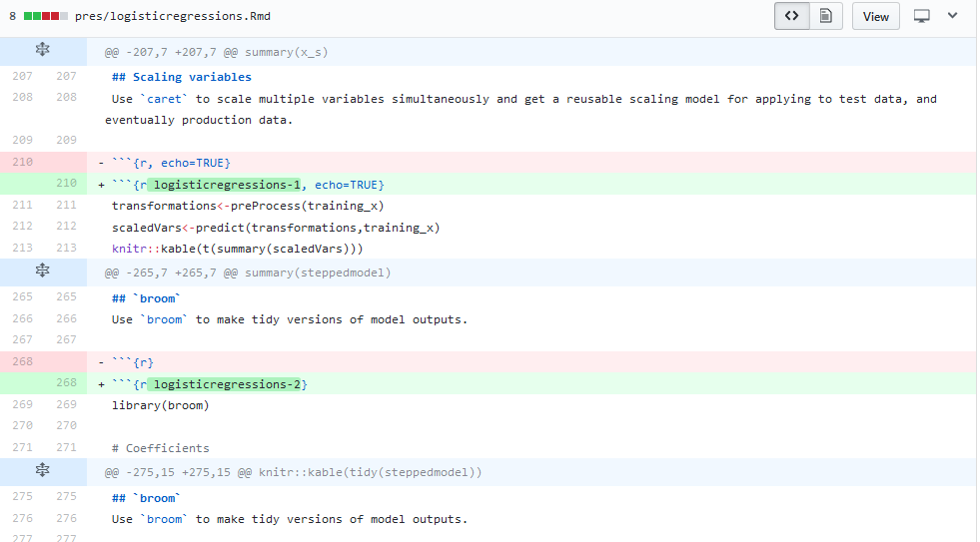This screenshot has width=980, height=542.
Task: Click the '## Scaling variables' heading line
Action: [x=181, y=78]
